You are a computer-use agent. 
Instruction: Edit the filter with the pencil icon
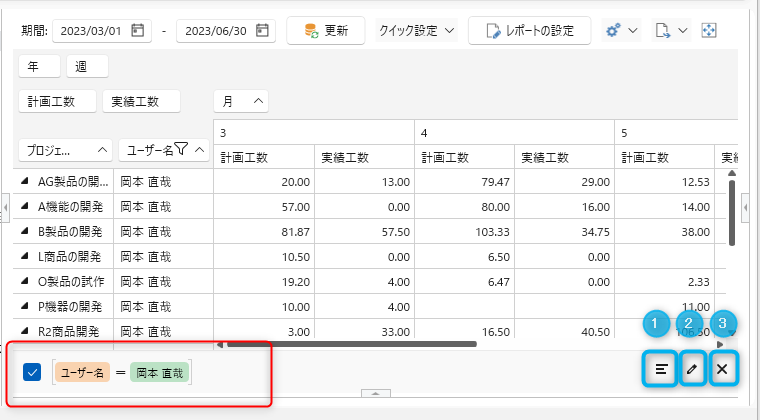[x=691, y=369]
